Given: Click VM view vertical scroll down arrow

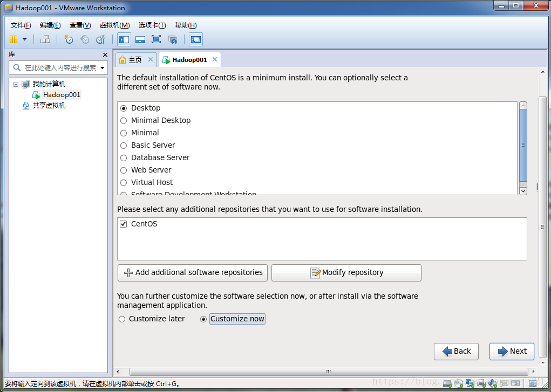Looking at the screenshot, I should 543,363.
